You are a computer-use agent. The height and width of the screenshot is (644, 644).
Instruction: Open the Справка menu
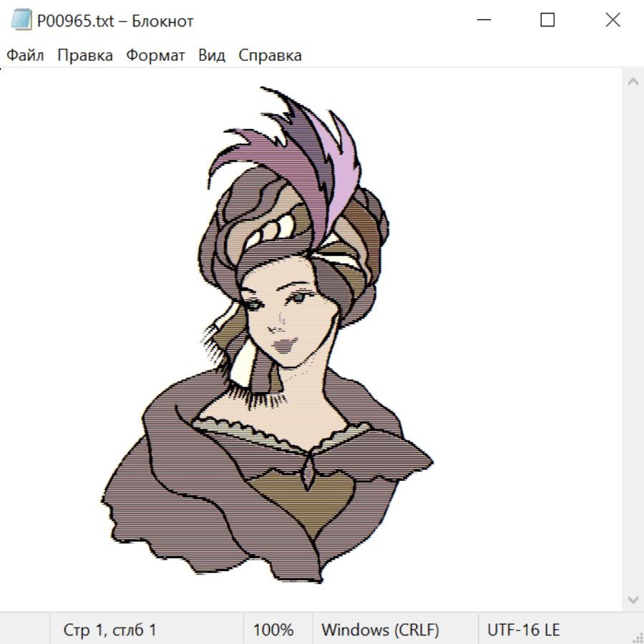[x=270, y=56]
